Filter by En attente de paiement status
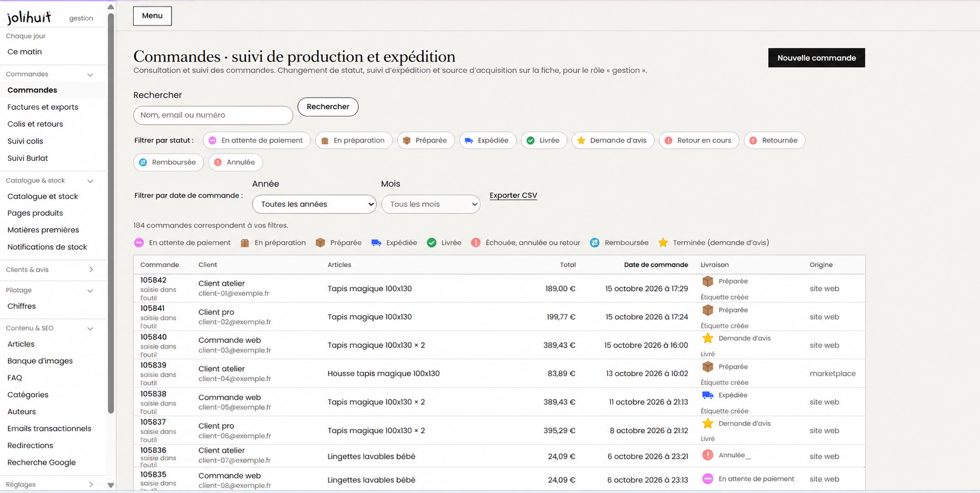The width and height of the screenshot is (980, 493). pyautogui.click(x=257, y=140)
